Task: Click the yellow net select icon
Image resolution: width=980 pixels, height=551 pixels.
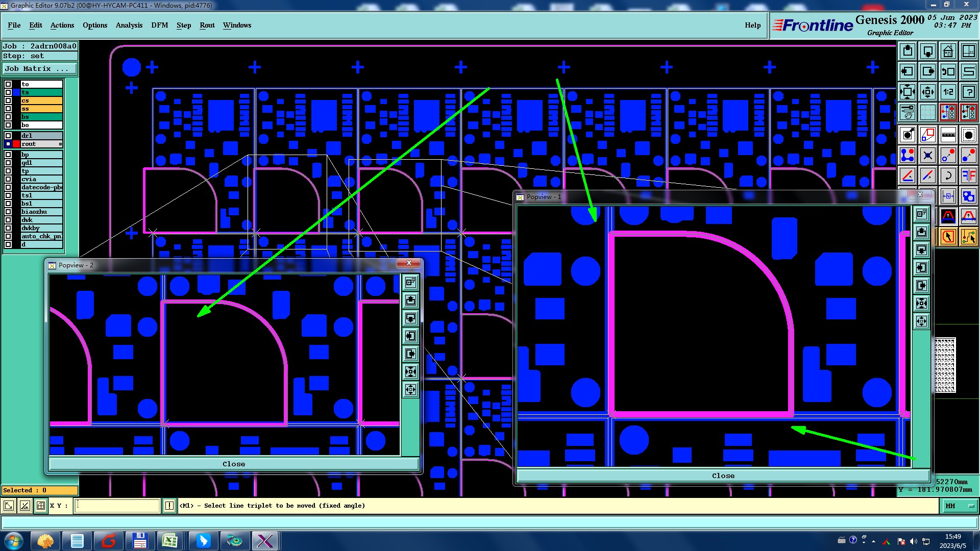Action: [x=969, y=237]
